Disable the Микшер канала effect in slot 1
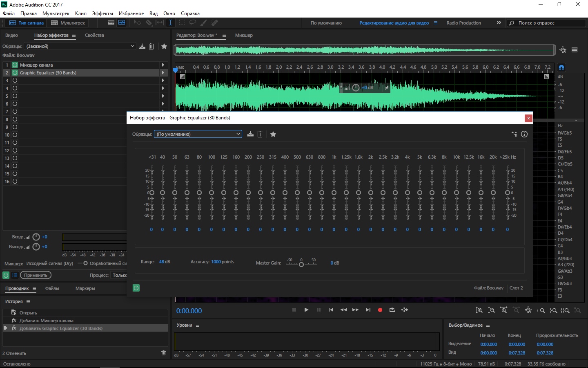This screenshot has width=588, height=368. 15,65
